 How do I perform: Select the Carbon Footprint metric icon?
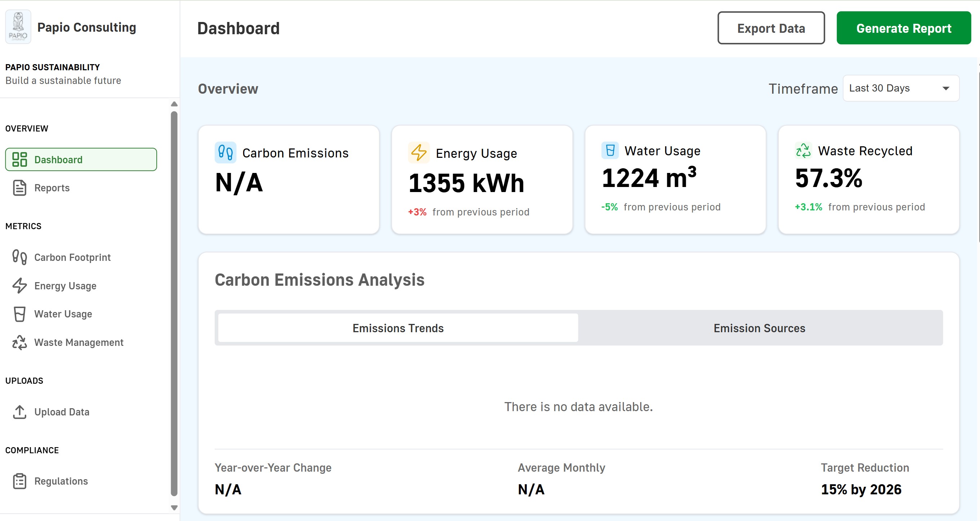(19, 257)
